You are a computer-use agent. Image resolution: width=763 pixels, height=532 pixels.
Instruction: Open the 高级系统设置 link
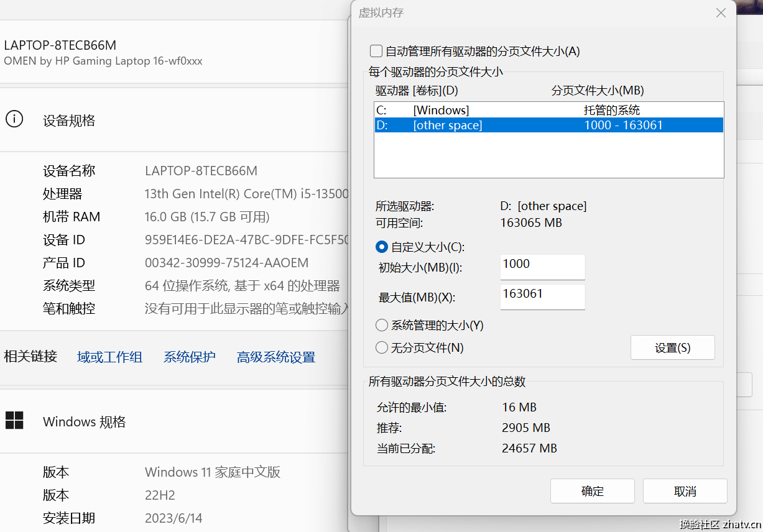(x=276, y=357)
